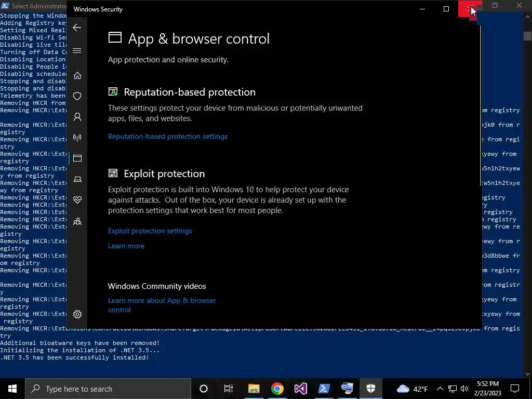This screenshot has height=399, width=532.
Task: Click 'Additional bloatware keys have been removed!' line
Action: point(79,343)
